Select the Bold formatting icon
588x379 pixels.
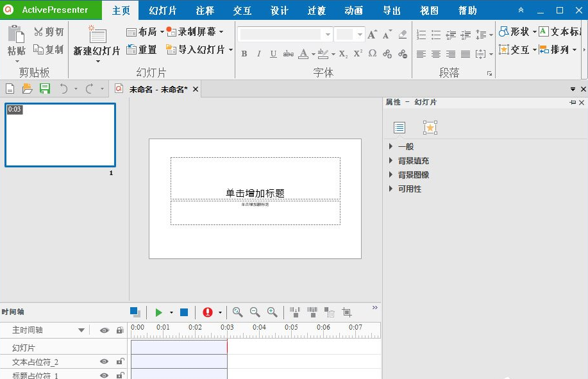244,54
